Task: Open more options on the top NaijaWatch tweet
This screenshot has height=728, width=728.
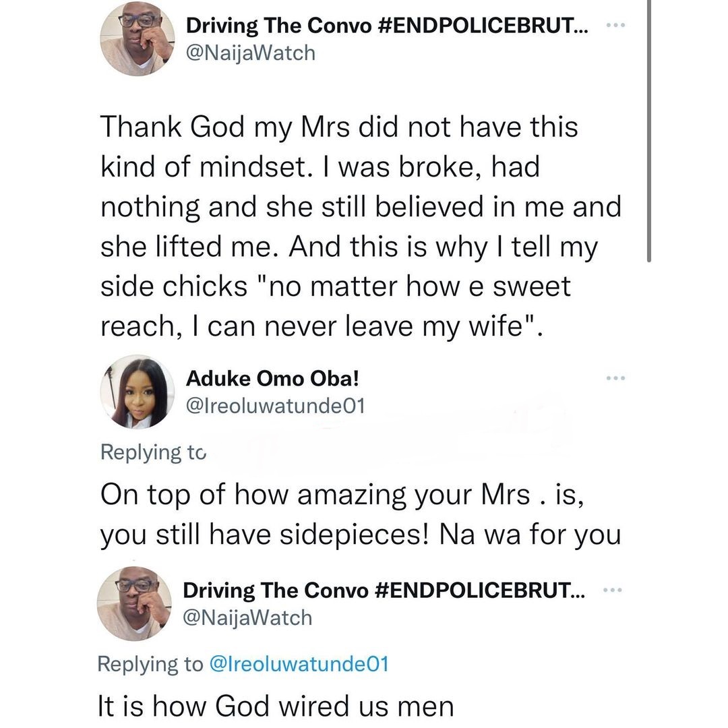Action: (615, 26)
